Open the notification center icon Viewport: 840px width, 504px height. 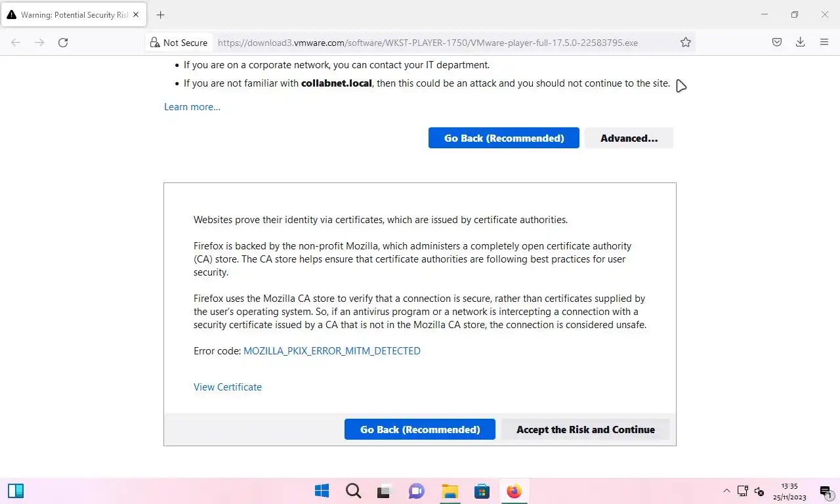pos(826,492)
